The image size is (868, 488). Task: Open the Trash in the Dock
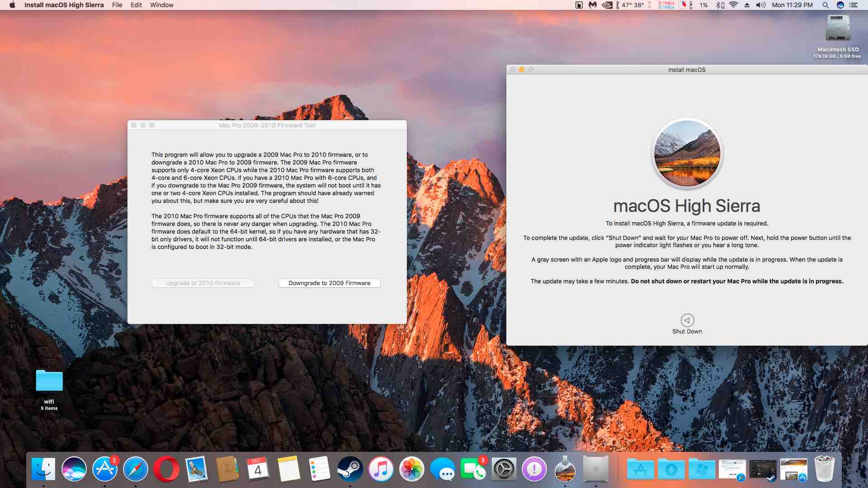(825, 469)
